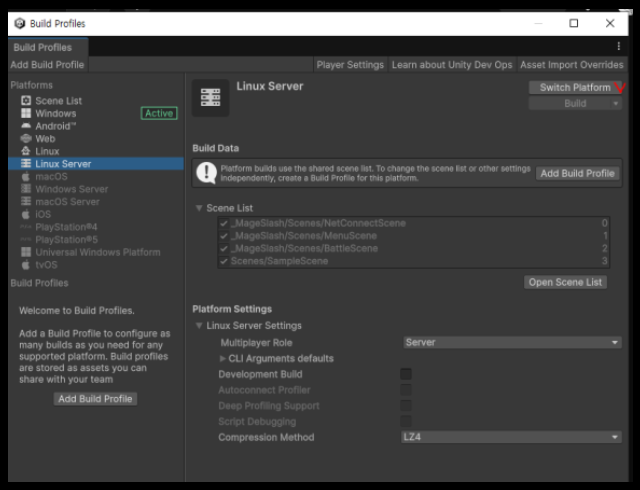
Task: Select the macOS Server platform row
Action: click(96, 201)
